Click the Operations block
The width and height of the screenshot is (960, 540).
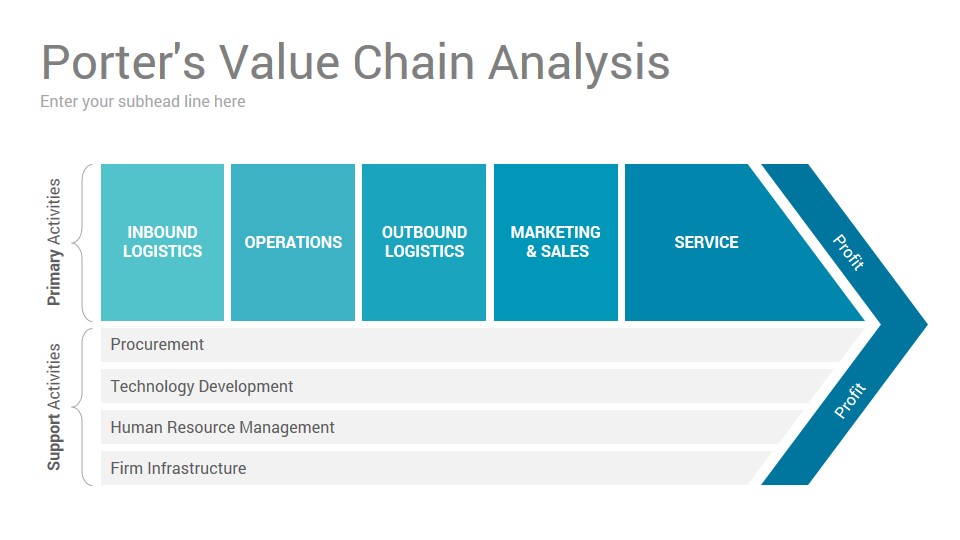[x=293, y=242]
